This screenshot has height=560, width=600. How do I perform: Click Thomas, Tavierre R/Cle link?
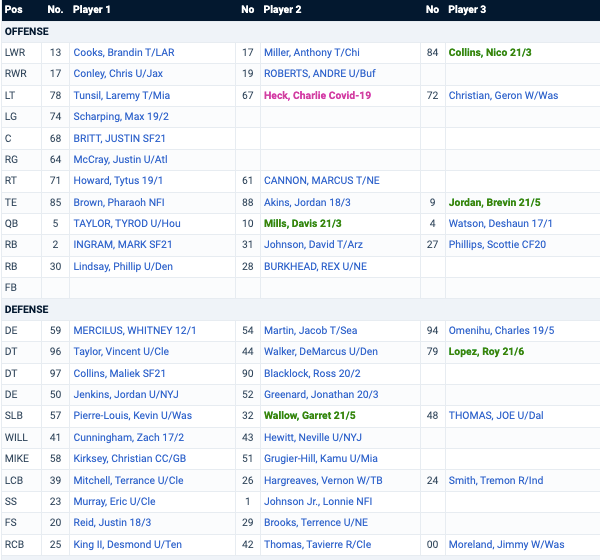(x=318, y=544)
